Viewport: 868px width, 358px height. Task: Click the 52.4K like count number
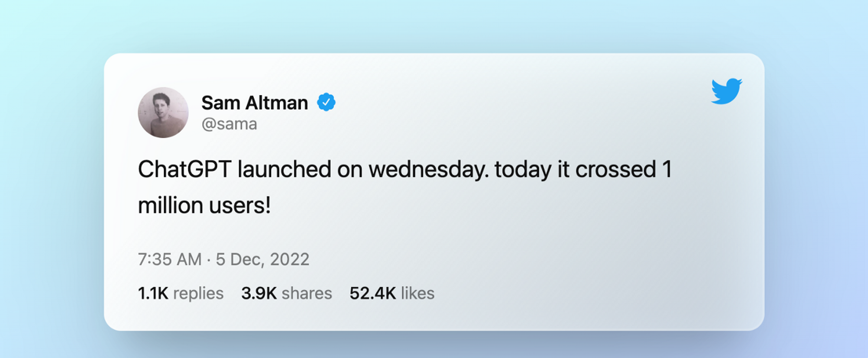pos(372,293)
